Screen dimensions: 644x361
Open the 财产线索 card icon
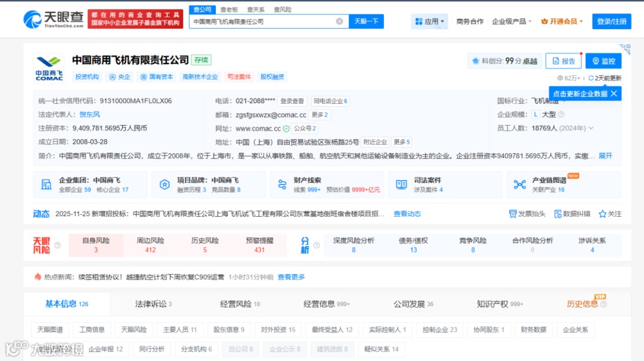282,185
